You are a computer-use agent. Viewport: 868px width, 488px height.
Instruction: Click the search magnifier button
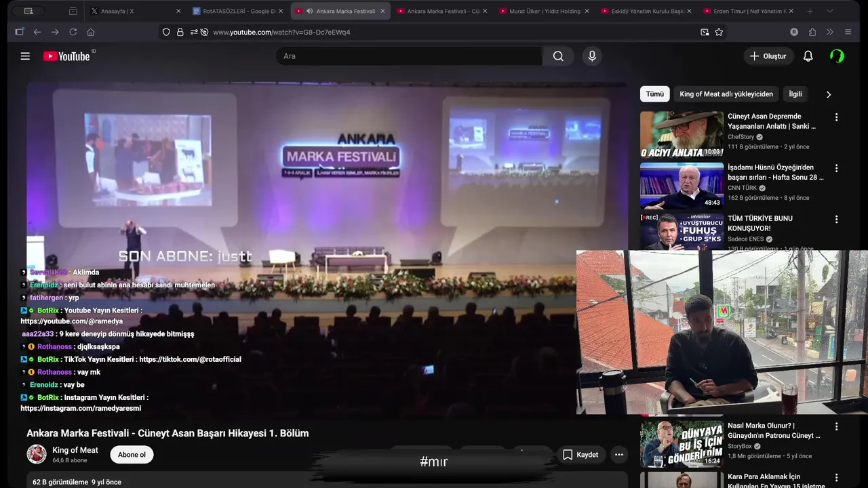tap(558, 56)
